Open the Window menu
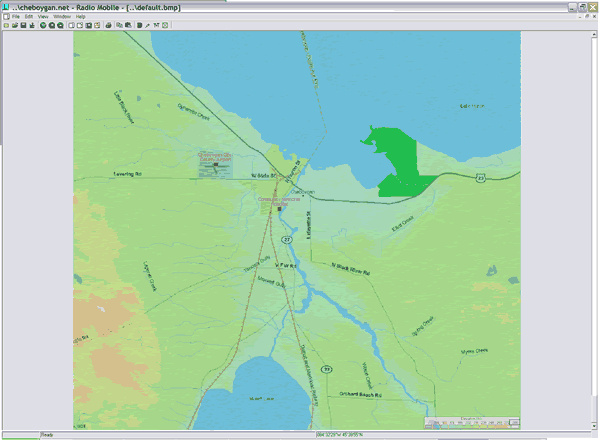Viewport: 600px width, 440px height. 62,17
